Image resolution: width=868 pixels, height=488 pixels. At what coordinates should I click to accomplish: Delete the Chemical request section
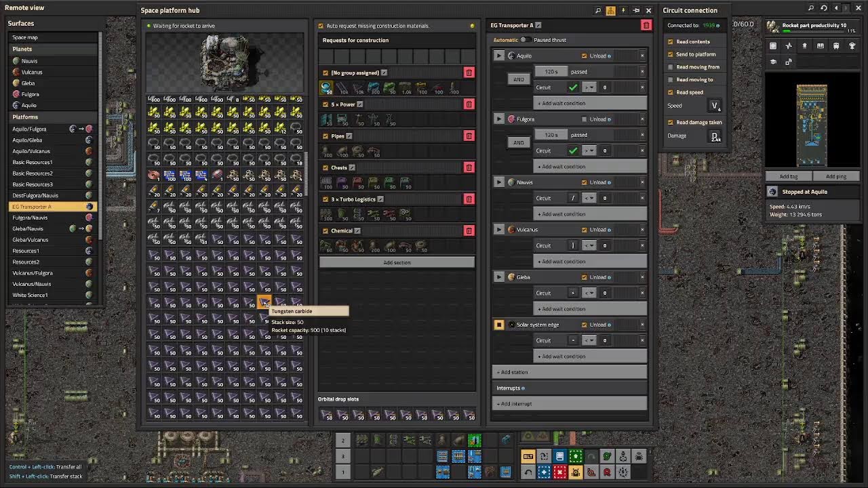pos(469,230)
